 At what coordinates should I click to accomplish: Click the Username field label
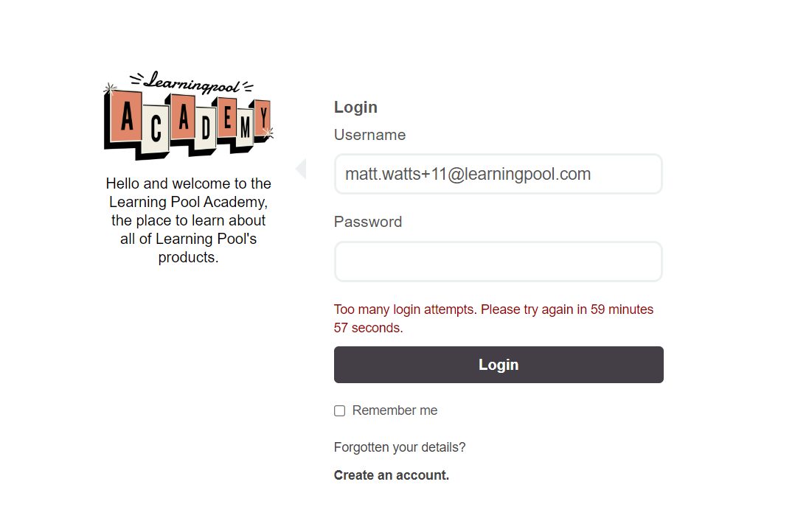point(369,135)
